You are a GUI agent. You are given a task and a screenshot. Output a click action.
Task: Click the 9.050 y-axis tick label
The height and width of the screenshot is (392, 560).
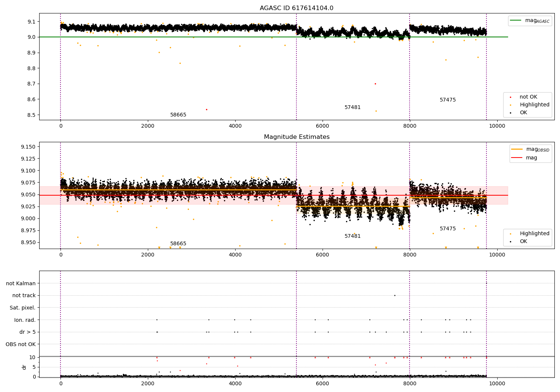click(28, 195)
